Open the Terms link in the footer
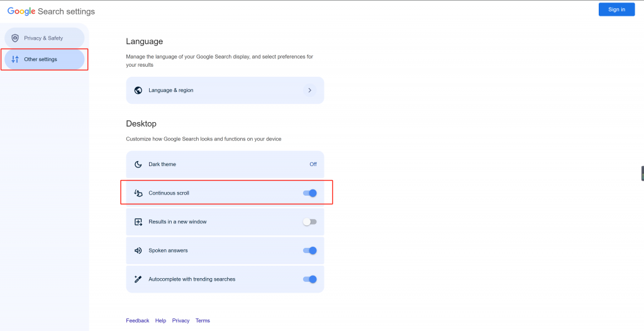644x331 pixels. point(203,320)
